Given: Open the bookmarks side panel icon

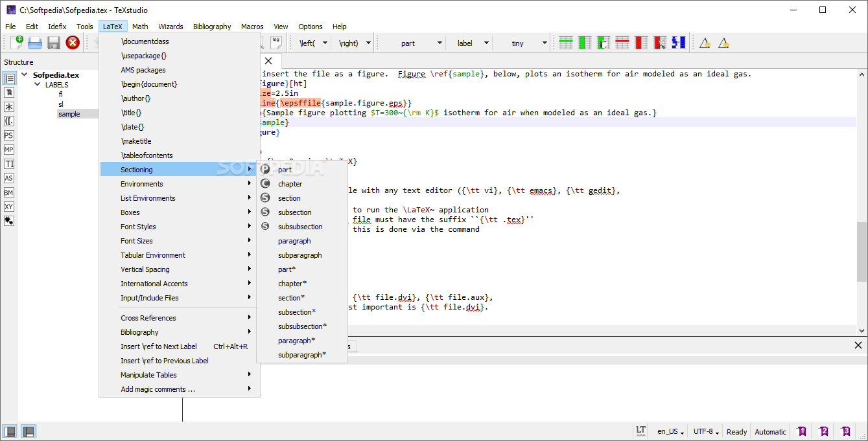Looking at the screenshot, I should (9, 93).
